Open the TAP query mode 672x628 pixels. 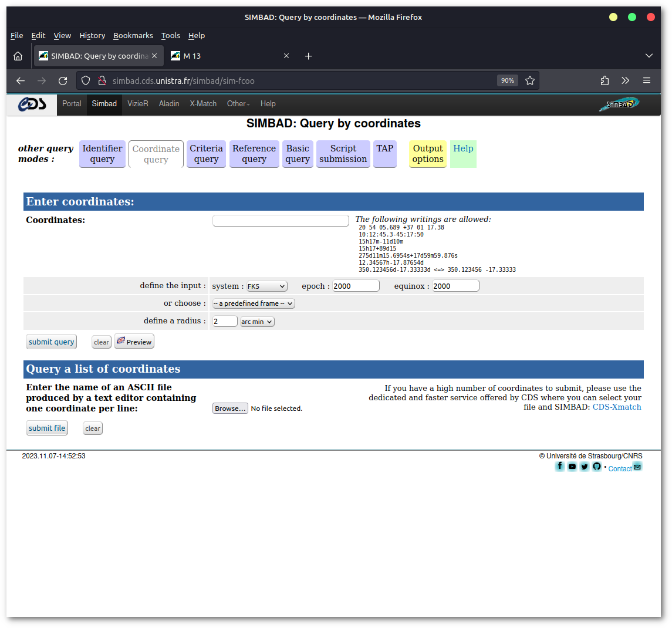(385, 154)
